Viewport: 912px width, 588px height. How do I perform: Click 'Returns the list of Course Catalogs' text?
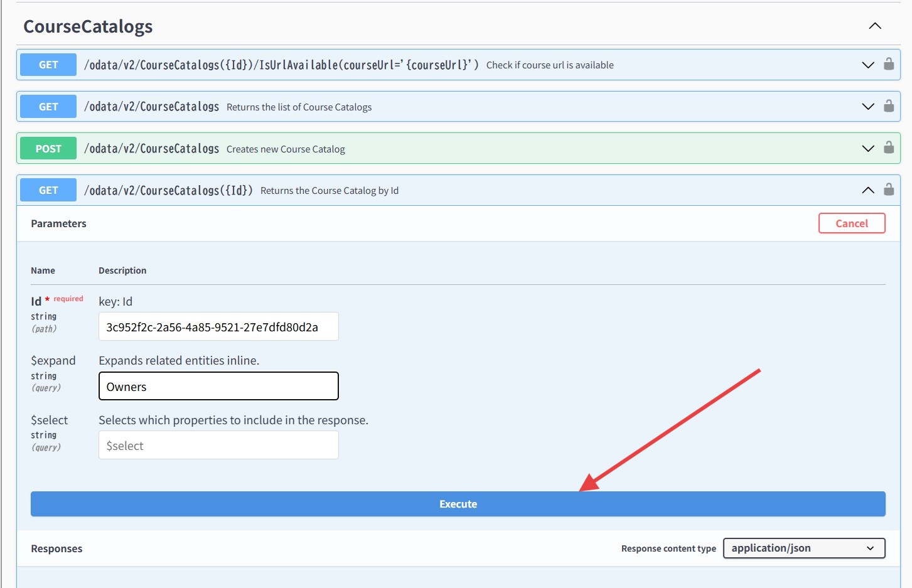[x=299, y=107]
